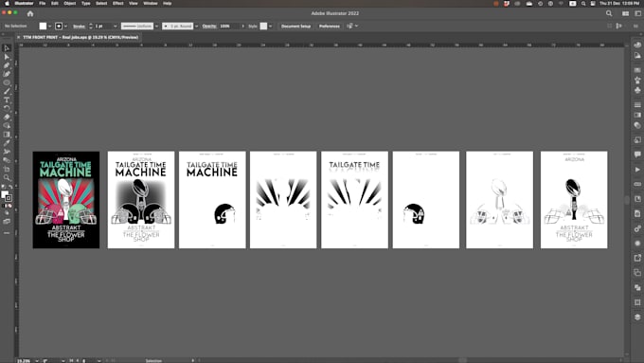Click the stroke color swatch in control bar

click(x=59, y=26)
